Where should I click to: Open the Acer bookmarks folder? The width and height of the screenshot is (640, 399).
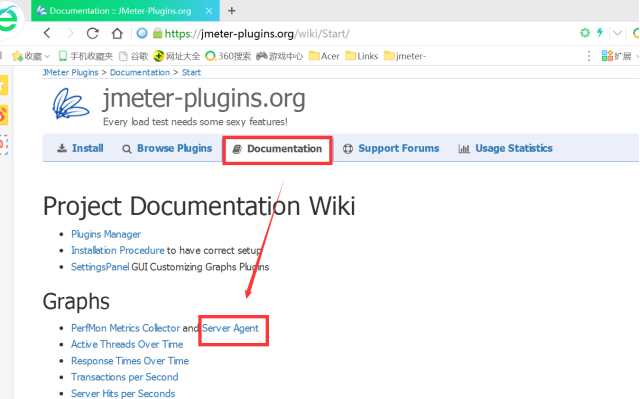[324, 56]
